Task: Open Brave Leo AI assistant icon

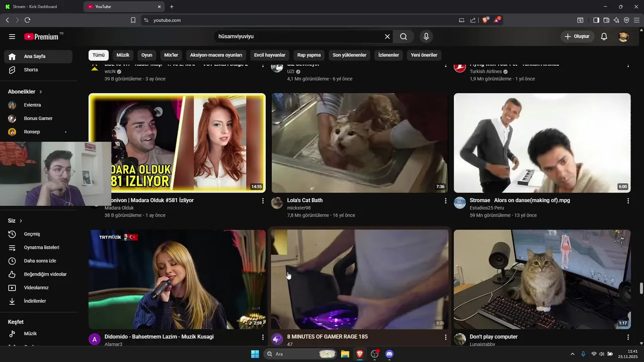Action: 616,20
